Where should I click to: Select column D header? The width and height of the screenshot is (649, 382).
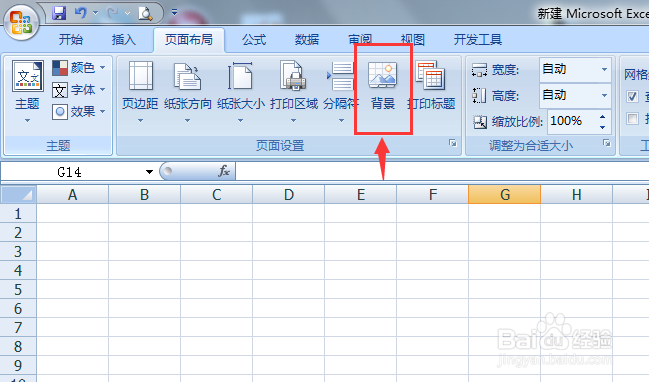click(x=288, y=195)
